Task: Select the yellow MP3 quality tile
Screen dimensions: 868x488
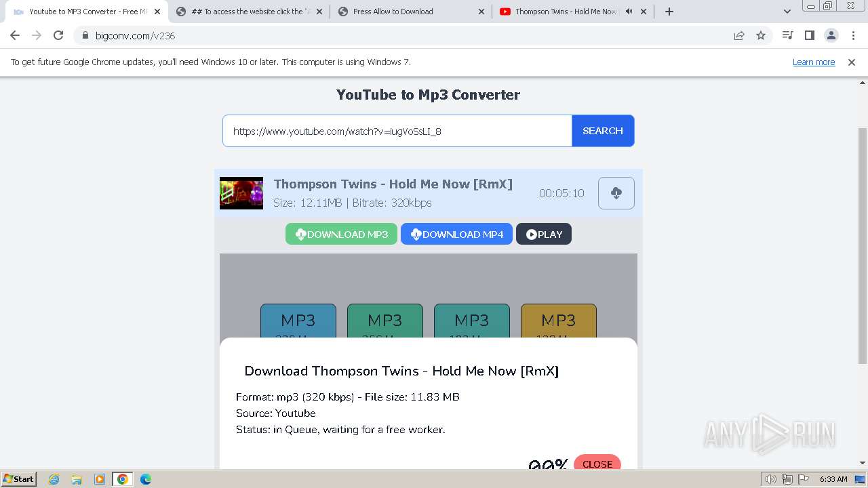Action: (559, 321)
